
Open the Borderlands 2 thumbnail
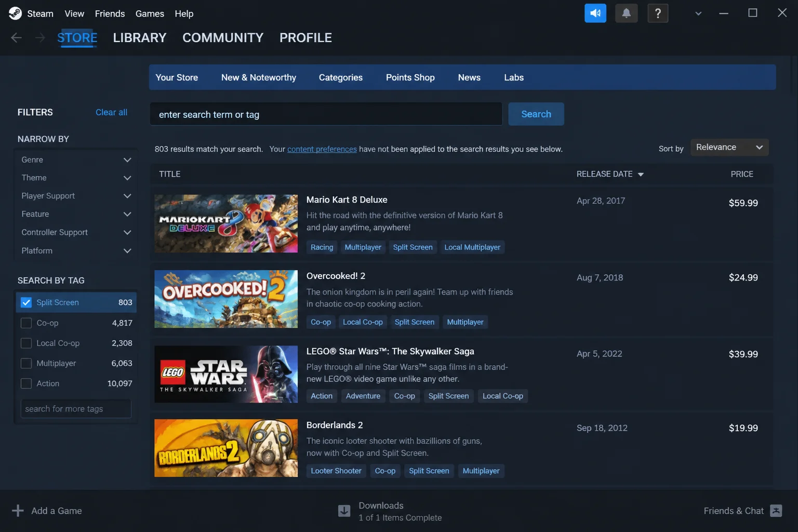pos(226,448)
